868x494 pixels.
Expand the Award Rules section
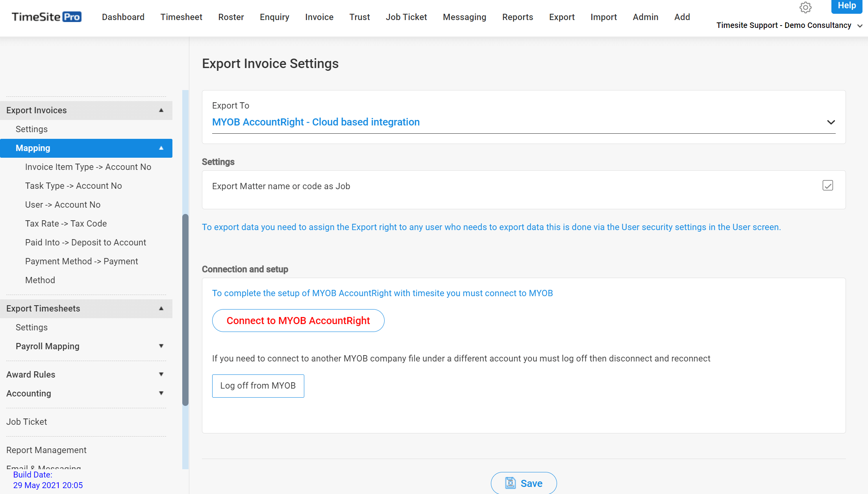tap(161, 374)
